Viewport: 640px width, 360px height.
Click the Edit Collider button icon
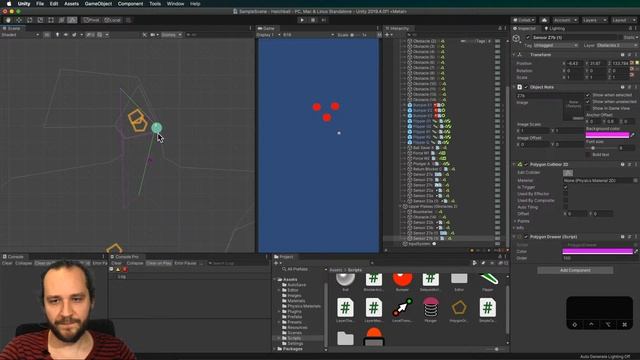[x=568, y=173]
